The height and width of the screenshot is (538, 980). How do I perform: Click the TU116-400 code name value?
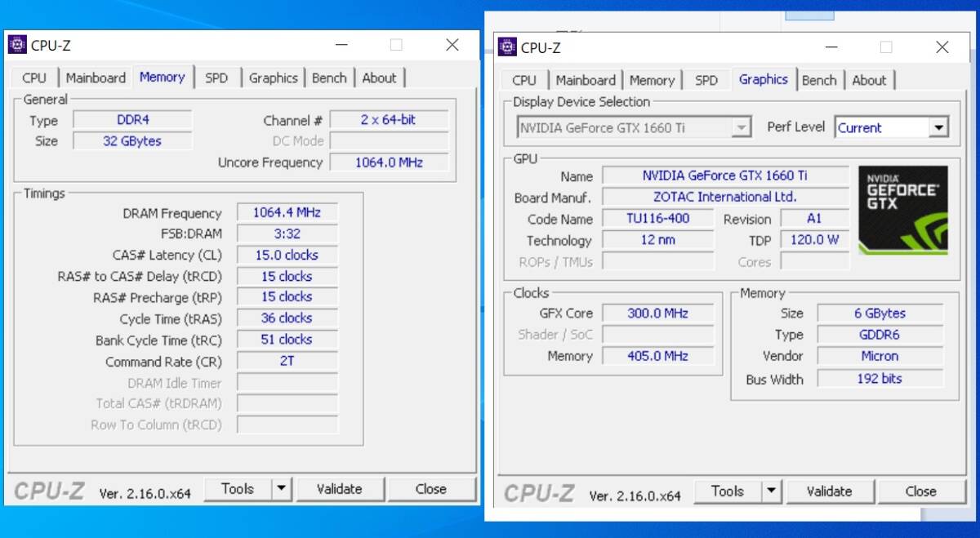pyautogui.click(x=658, y=219)
